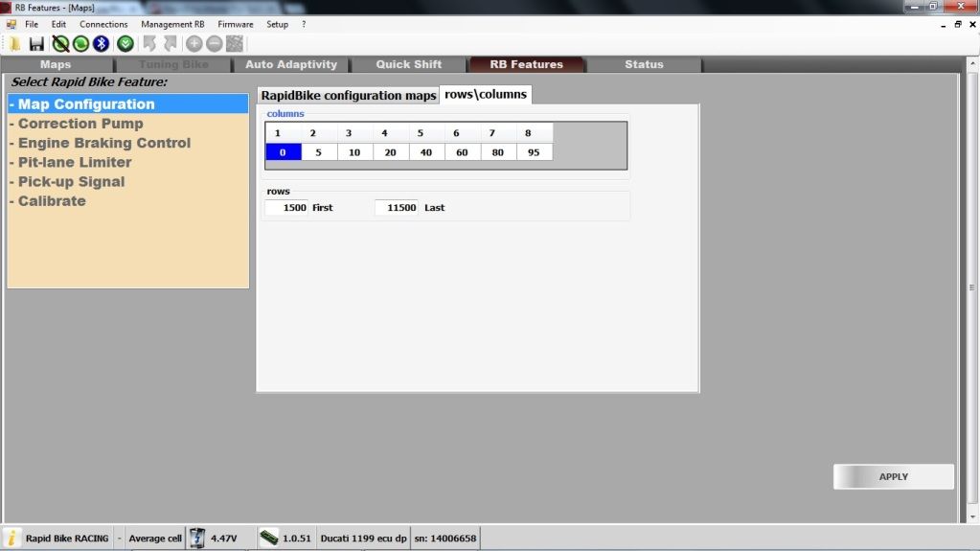Select Engine Braking Control feature

point(104,143)
